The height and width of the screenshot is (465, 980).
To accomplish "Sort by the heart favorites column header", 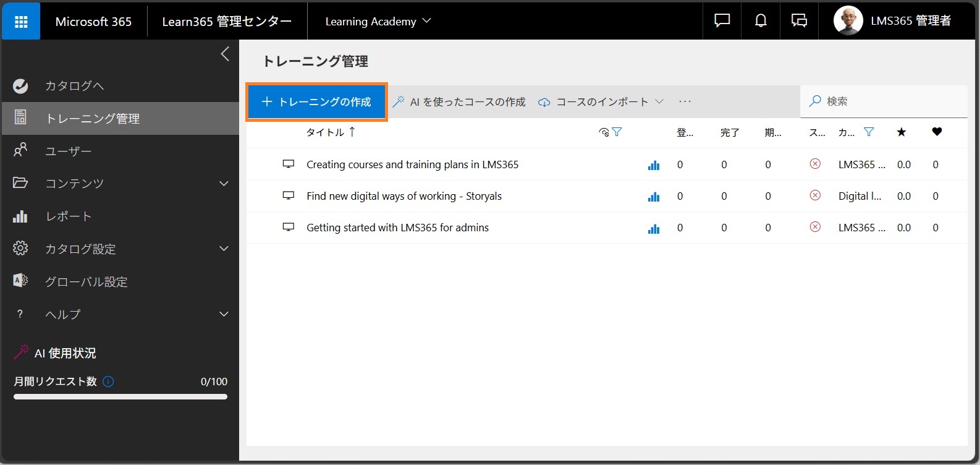I will 937,132.
